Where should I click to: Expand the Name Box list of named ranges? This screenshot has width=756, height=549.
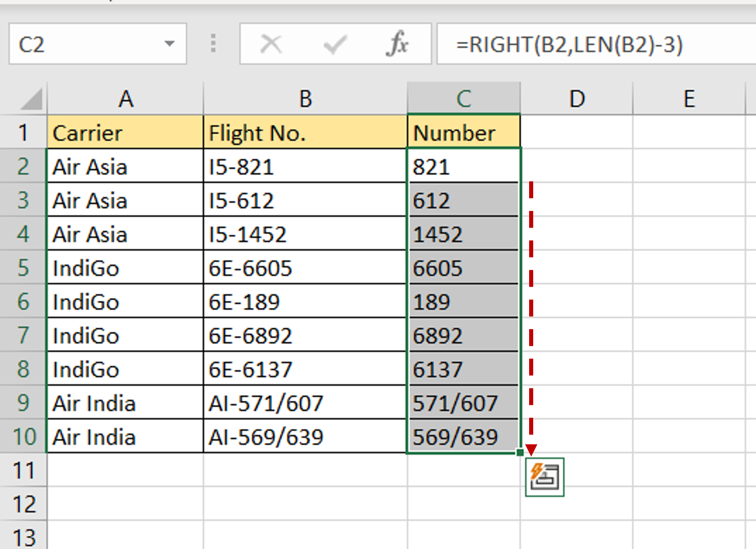pos(170,44)
